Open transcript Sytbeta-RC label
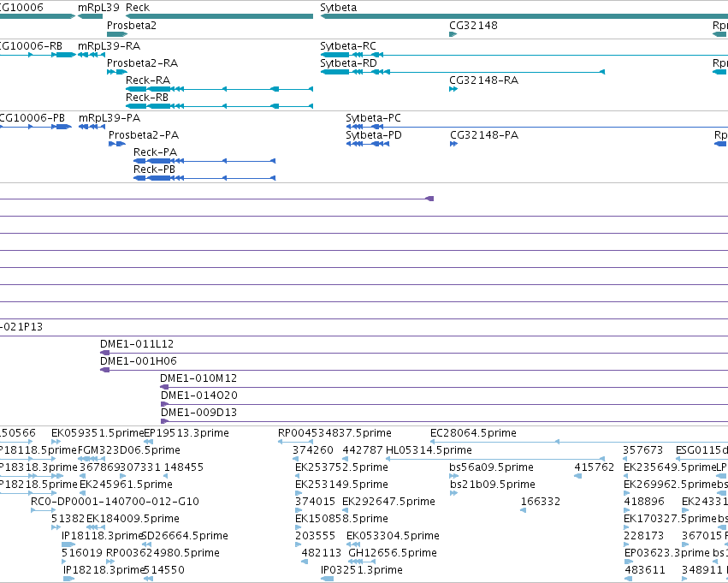This screenshot has width=728, height=583. (348, 45)
